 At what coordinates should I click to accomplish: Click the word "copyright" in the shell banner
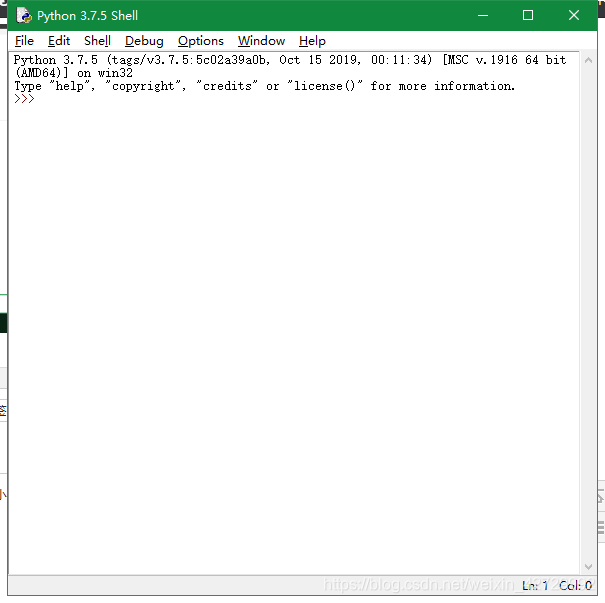(x=143, y=86)
